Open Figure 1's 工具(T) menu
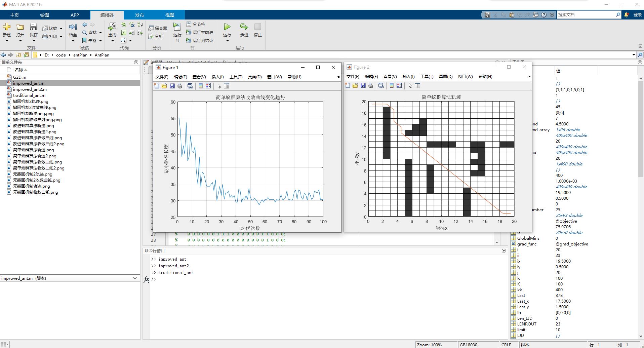This screenshot has height=348, width=644. coord(236,77)
